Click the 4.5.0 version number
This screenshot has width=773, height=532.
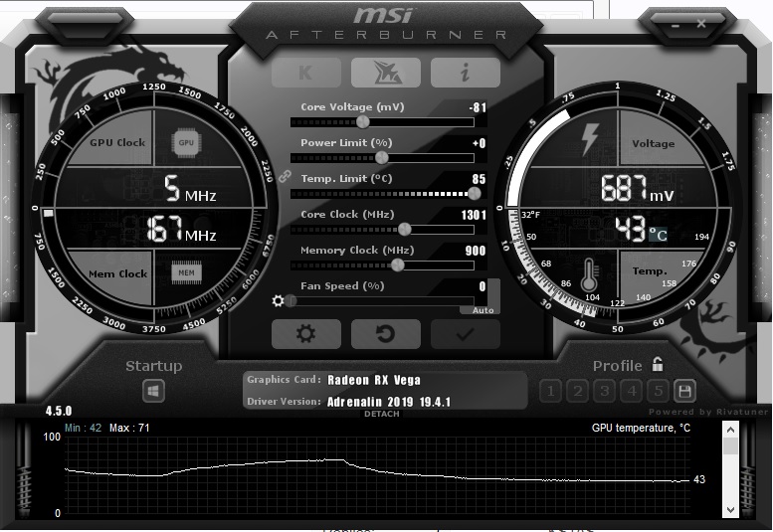point(59,411)
